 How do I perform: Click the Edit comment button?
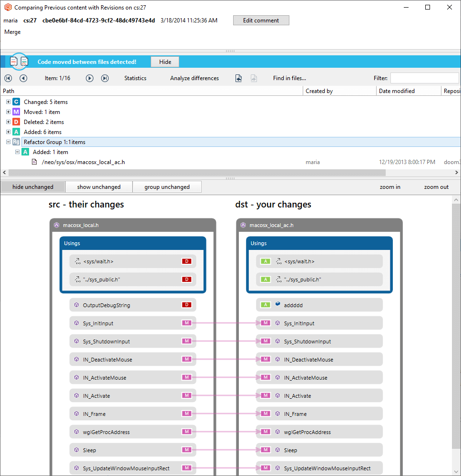(x=261, y=21)
